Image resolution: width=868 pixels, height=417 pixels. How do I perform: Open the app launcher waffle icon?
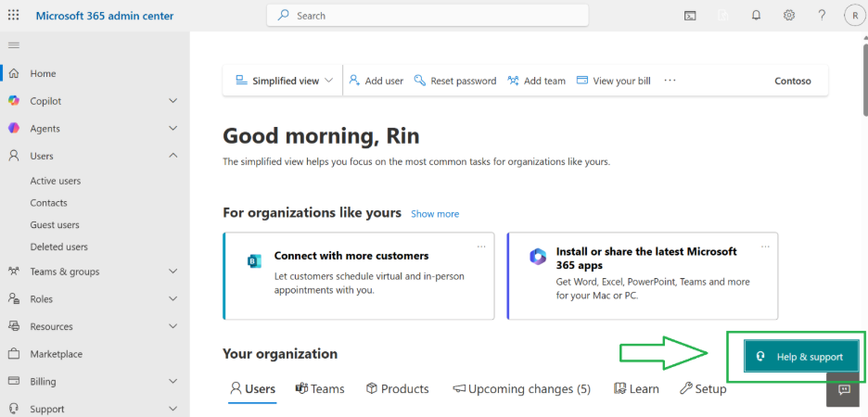click(x=14, y=16)
